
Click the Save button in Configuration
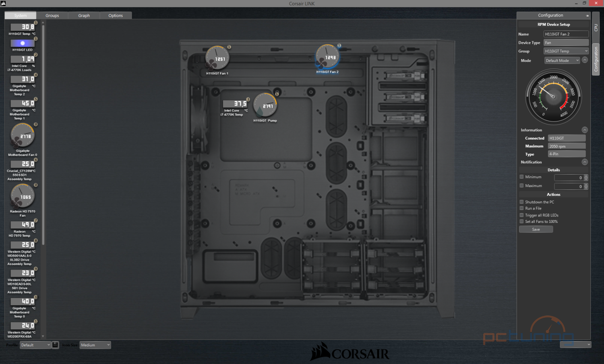tap(536, 229)
